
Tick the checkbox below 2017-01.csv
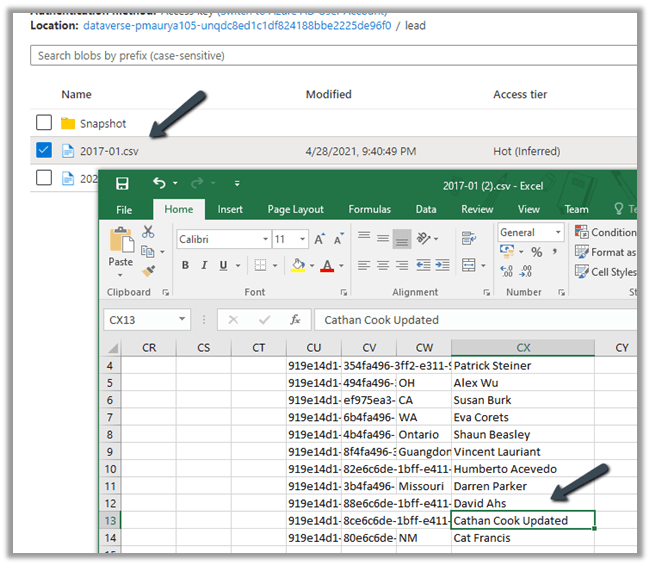[43, 178]
